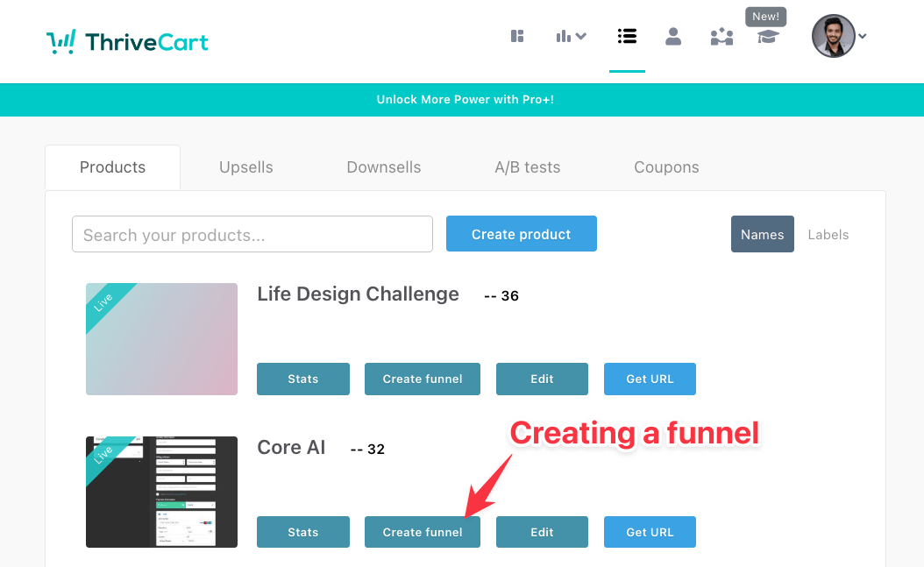Edit the Life Design Challenge product
The image size is (924, 567).
point(542,379)
